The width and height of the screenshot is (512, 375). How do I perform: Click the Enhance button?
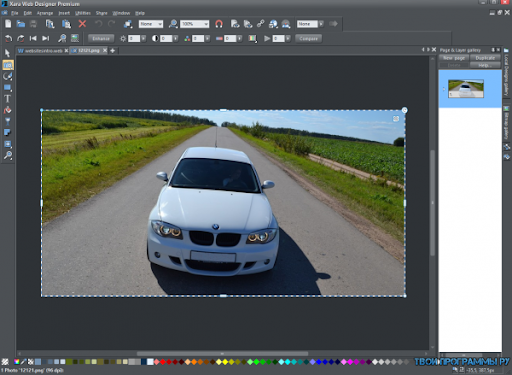point(101,39)
